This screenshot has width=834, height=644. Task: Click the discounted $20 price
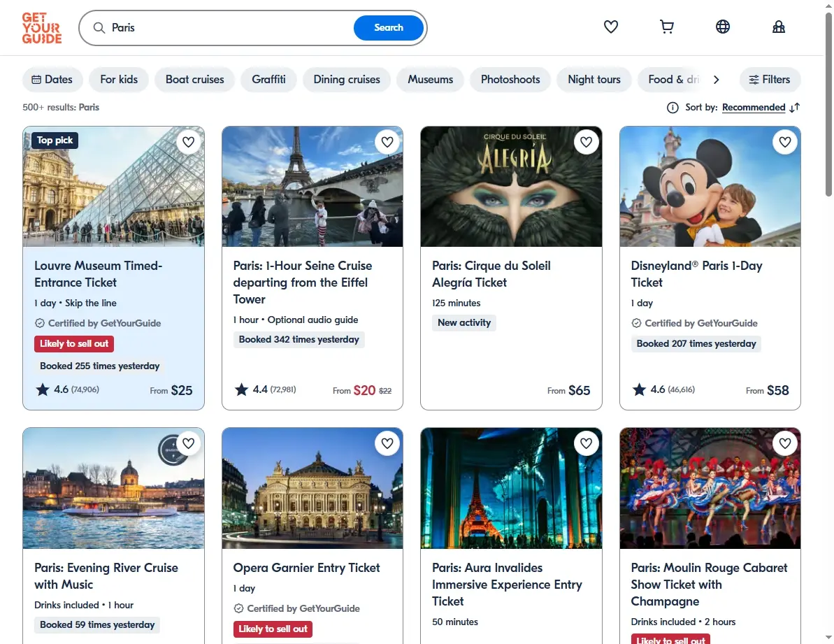pyautogui.click(x=364, y=390)
